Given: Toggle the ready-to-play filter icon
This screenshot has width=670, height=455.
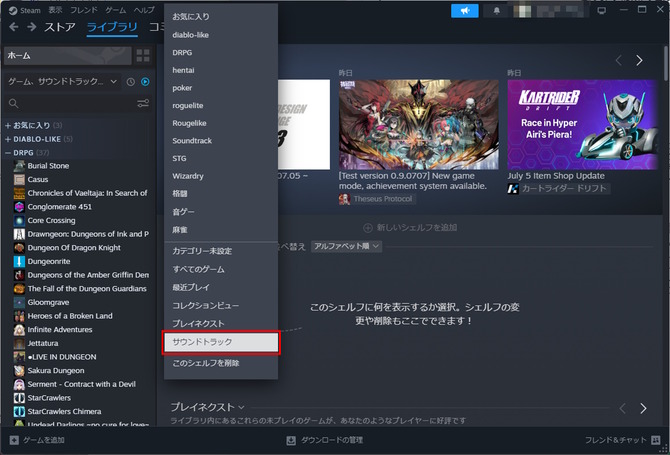Looking at the screenshot, I should [x=146, y=81].
